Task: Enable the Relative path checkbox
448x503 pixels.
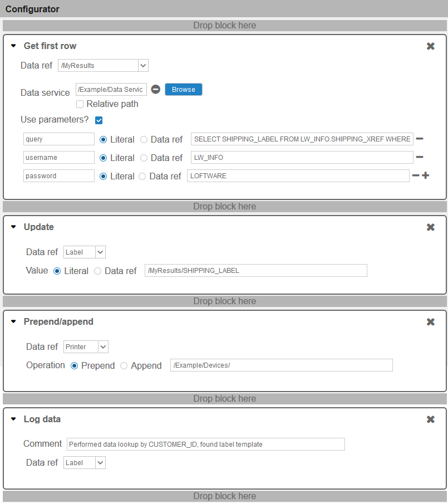Action: (x=80, y=104)
